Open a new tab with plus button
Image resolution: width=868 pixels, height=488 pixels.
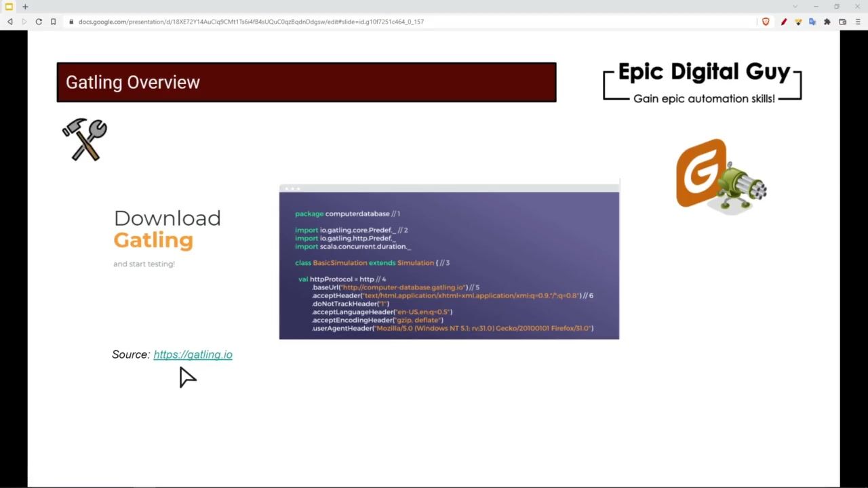pos(25,7)
